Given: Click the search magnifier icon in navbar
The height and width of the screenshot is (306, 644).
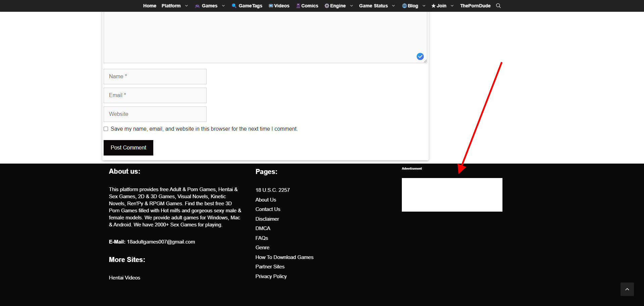Looking at the screenshot, I should click(498, 6).
